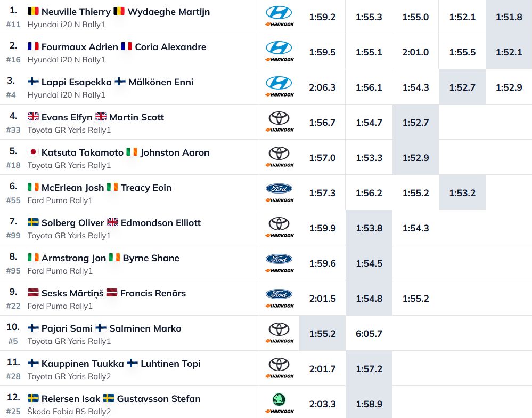Click Pajari's 6:05.7 stage time
Screen dimensions: 532x418
[x=369, y=334]
